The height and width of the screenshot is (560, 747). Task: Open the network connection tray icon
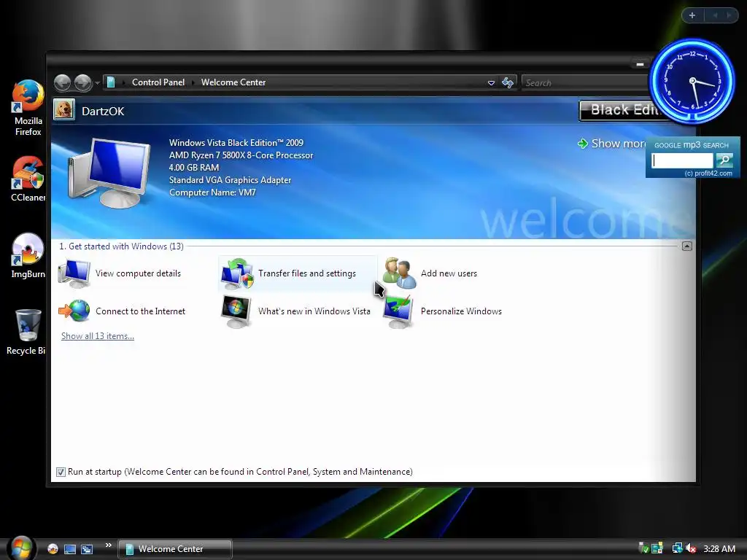pos(677,548)
